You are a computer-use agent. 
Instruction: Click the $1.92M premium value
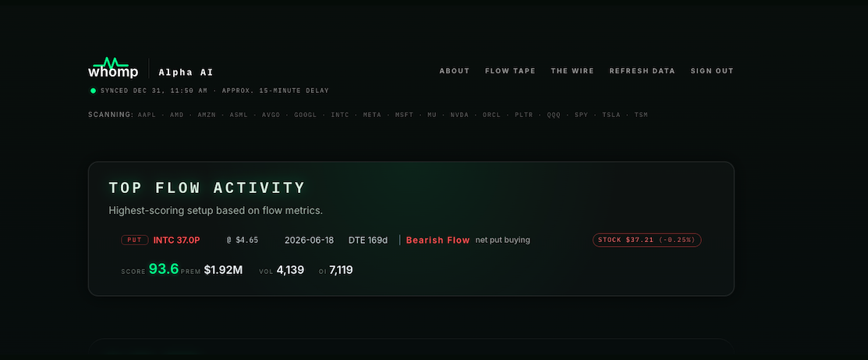223,270
